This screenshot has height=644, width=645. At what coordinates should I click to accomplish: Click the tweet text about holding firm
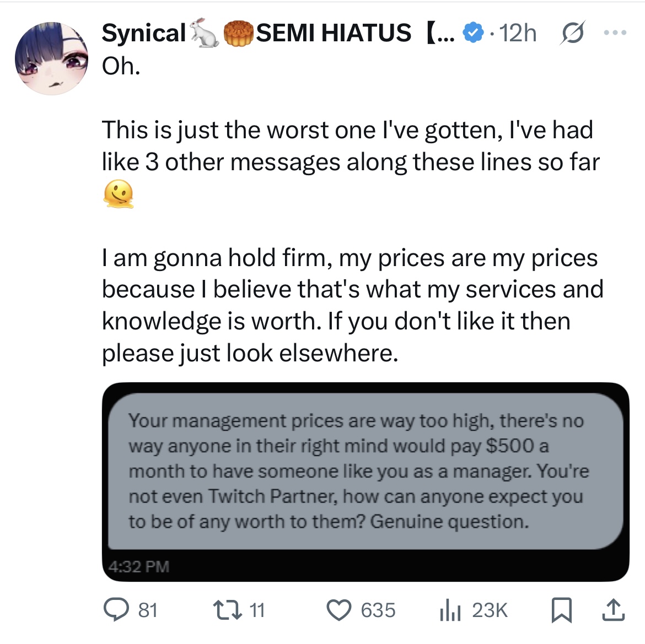tap(352, 305)
